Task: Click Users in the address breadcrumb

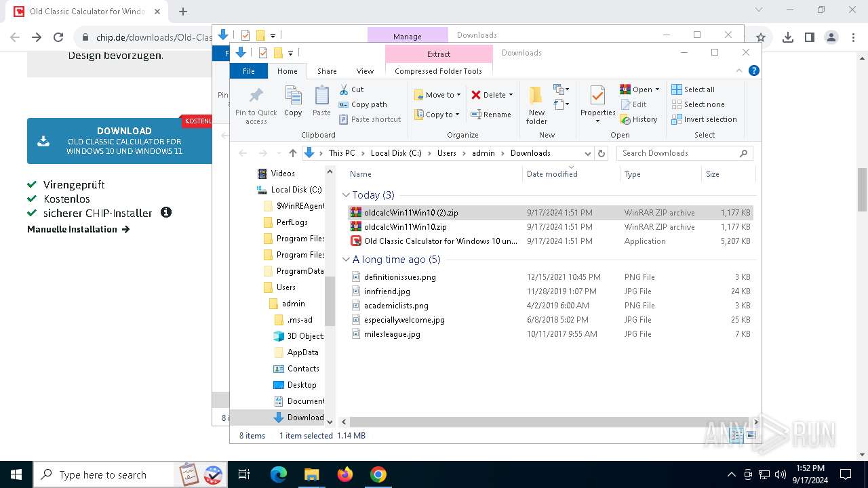Action: click(446, 153)
